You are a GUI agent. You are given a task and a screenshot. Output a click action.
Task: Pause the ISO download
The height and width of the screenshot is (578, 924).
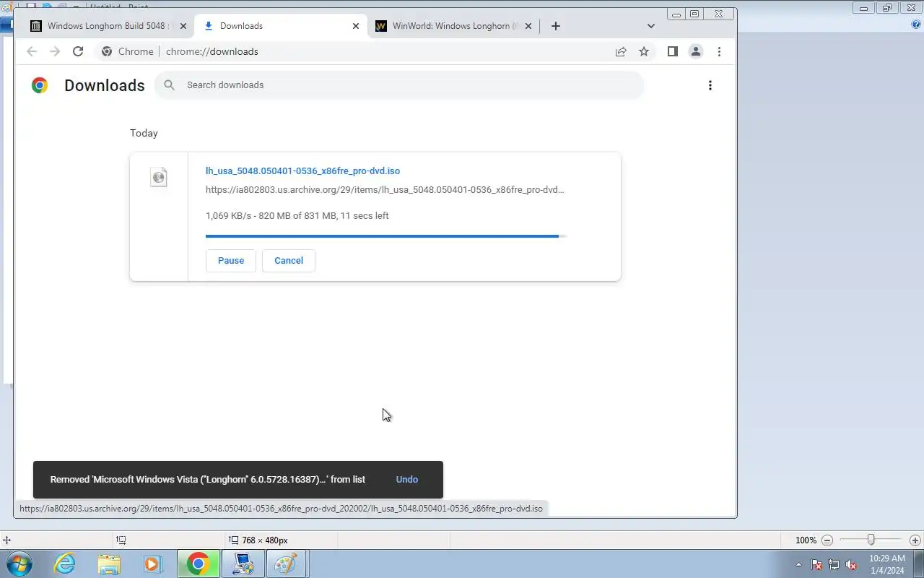(231, 261)
